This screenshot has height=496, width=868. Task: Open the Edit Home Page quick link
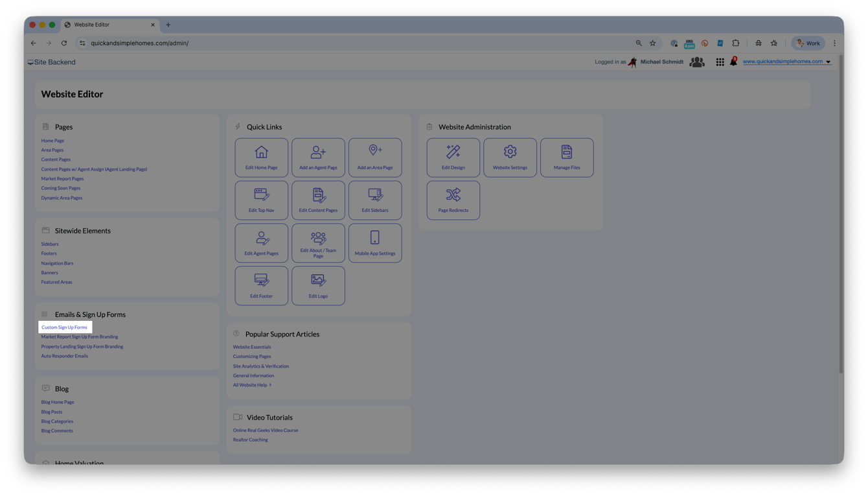click(261, 158)
